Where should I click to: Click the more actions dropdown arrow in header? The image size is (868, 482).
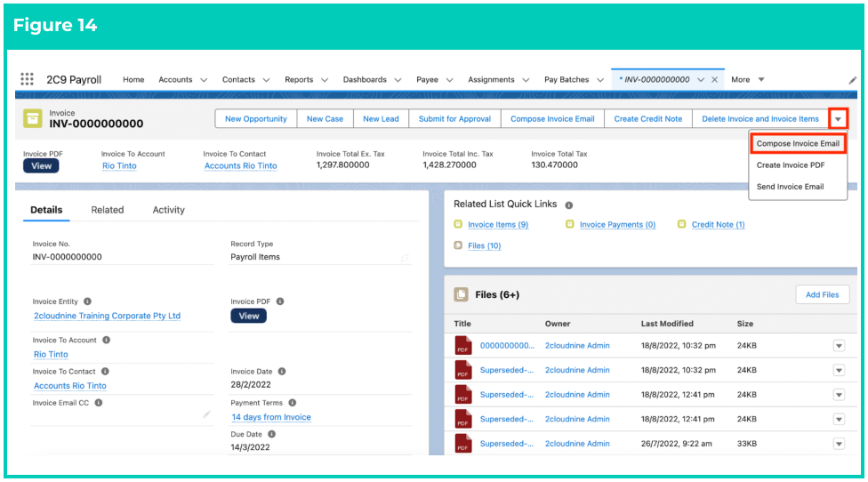(838, 119)
